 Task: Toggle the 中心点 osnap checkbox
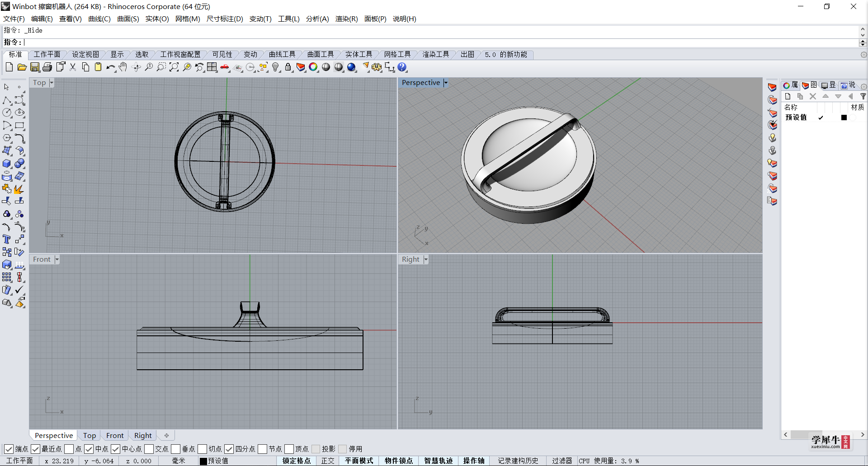[115, 449]
